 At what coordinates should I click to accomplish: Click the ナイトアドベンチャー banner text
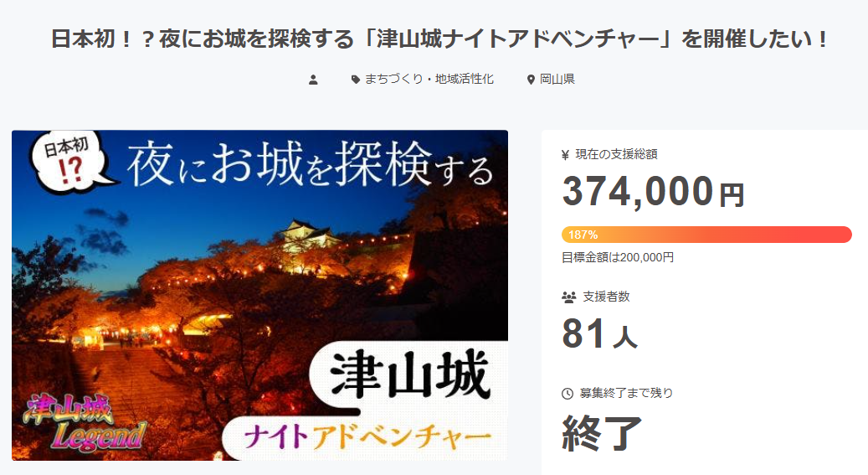[x=367, y=436]
